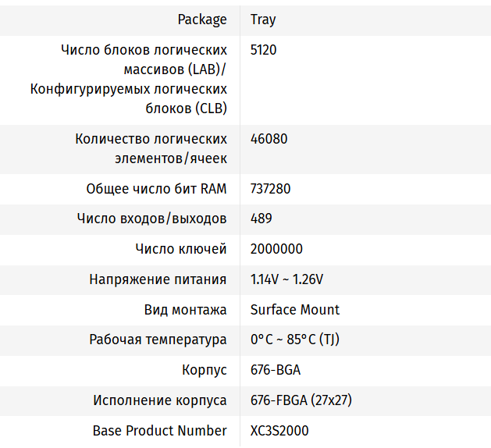Select the 'Tray' package value
The height and width of the screenshot is (448, 491).
[x=263, y=20]
